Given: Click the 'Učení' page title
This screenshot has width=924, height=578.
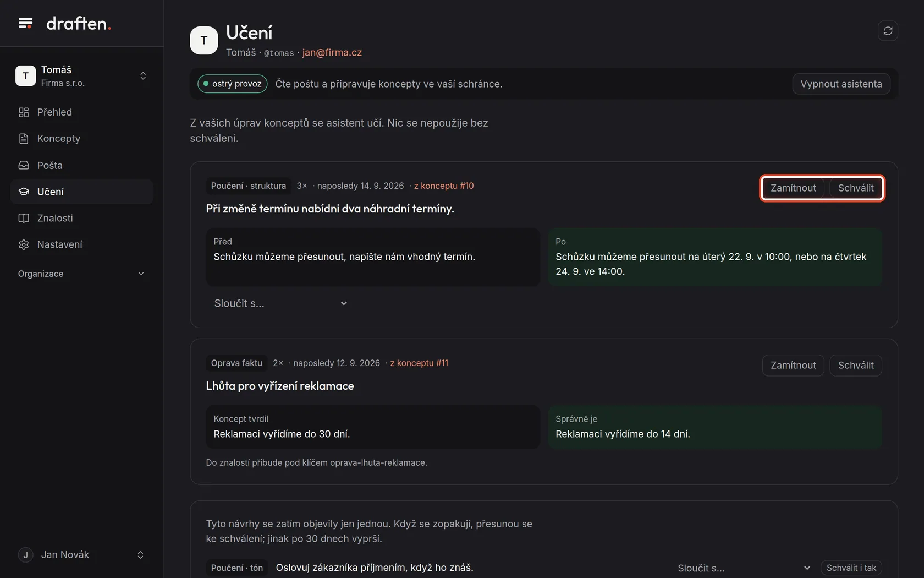Looking at the screenshot, I should pyautogui.click(x=249, y=32).
